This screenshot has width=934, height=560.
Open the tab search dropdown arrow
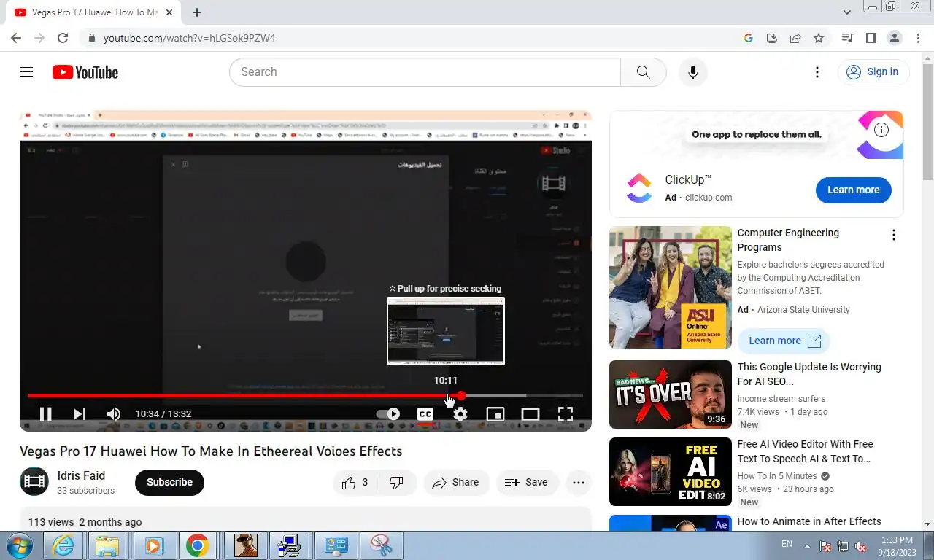point(847,12)
